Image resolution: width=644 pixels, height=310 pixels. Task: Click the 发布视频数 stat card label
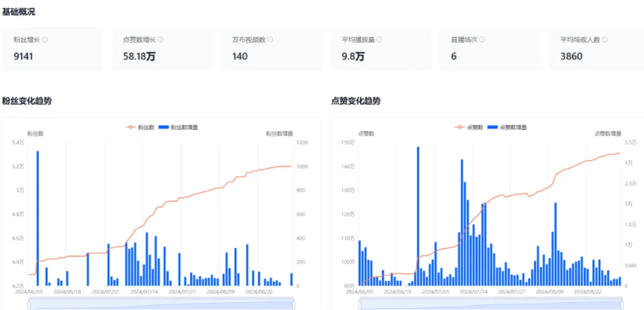(x=249, y=40)
